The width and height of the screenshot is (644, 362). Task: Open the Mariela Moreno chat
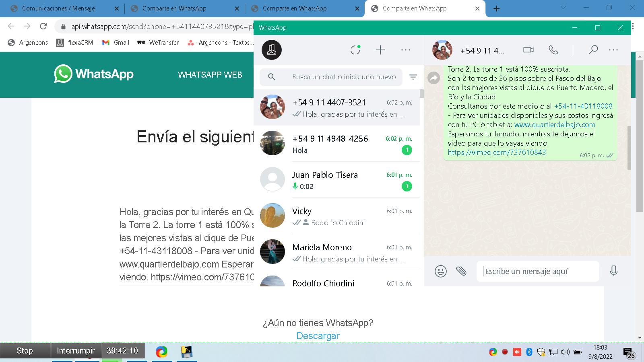coord(336,252)
